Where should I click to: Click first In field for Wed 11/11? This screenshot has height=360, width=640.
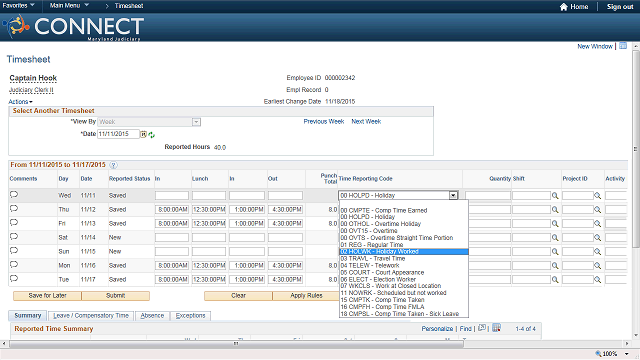[x=172, y=196]
